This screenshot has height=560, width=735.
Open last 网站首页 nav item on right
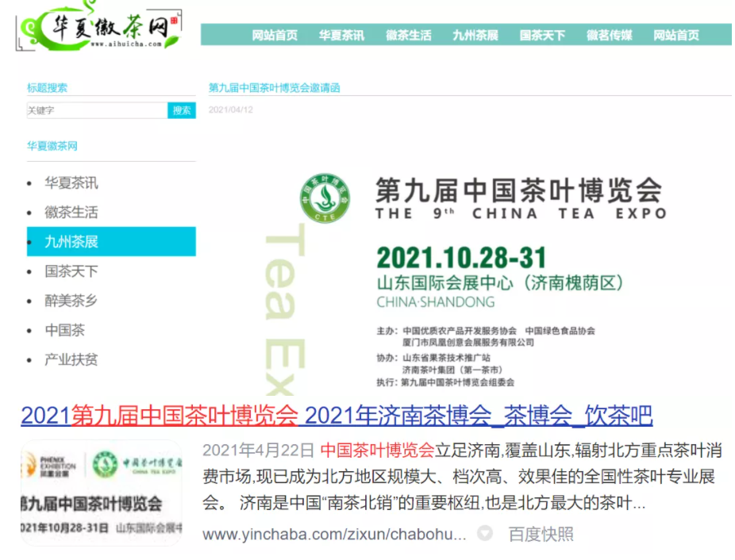tap(676, 35)
